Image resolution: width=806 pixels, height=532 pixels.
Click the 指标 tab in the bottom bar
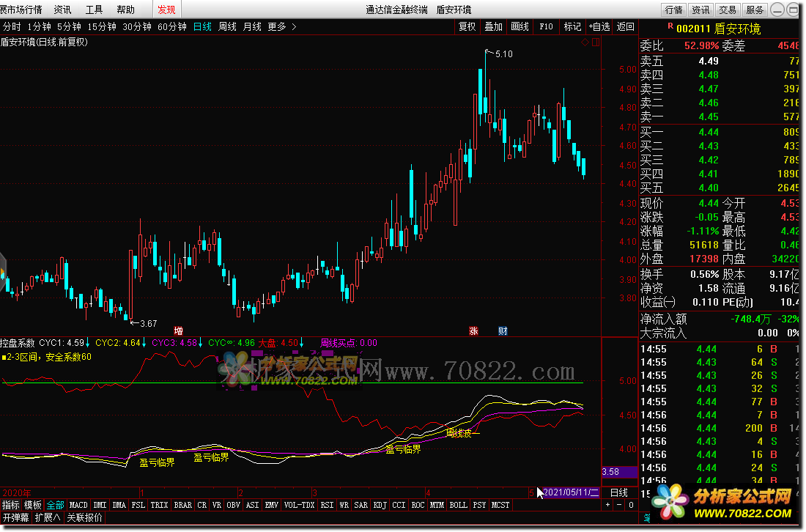click(x=11, y=505)
